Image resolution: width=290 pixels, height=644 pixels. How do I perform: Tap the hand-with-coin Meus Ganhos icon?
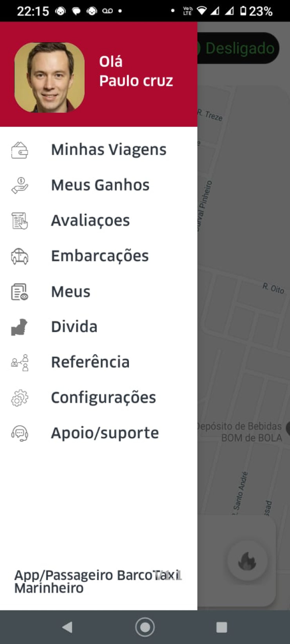pyautogui.click(x=20, y=186)
